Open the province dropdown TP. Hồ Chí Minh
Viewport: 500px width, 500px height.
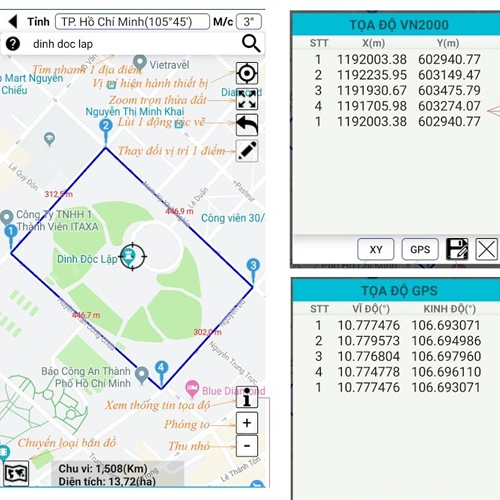point(132,22)
